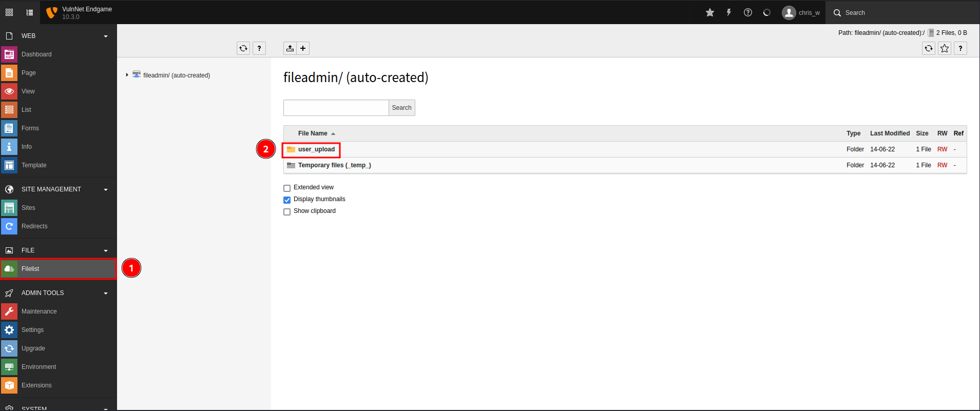Click the Search button beside filter field
980x411 pixels.
[402, 108]
